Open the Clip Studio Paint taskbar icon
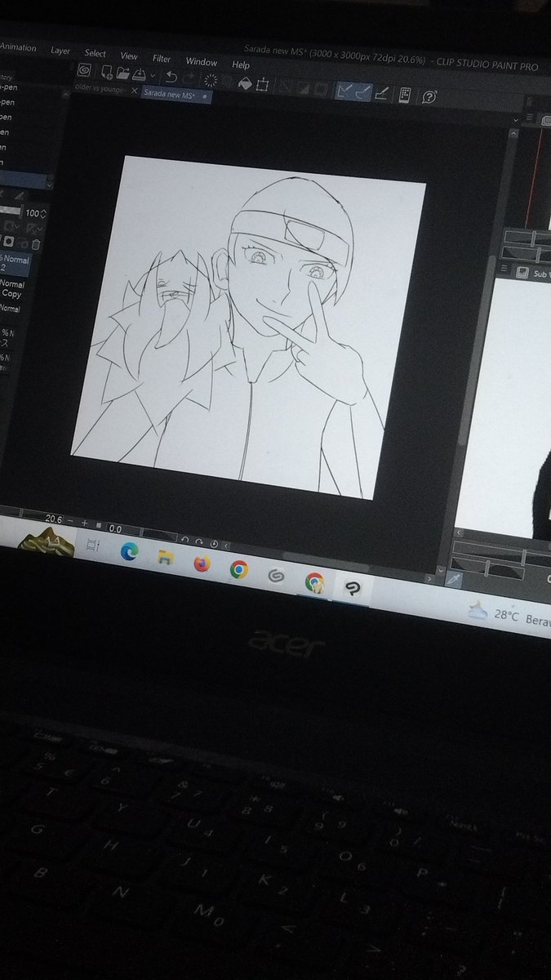This screenshot has height=980, width=551. pos(353,587)
